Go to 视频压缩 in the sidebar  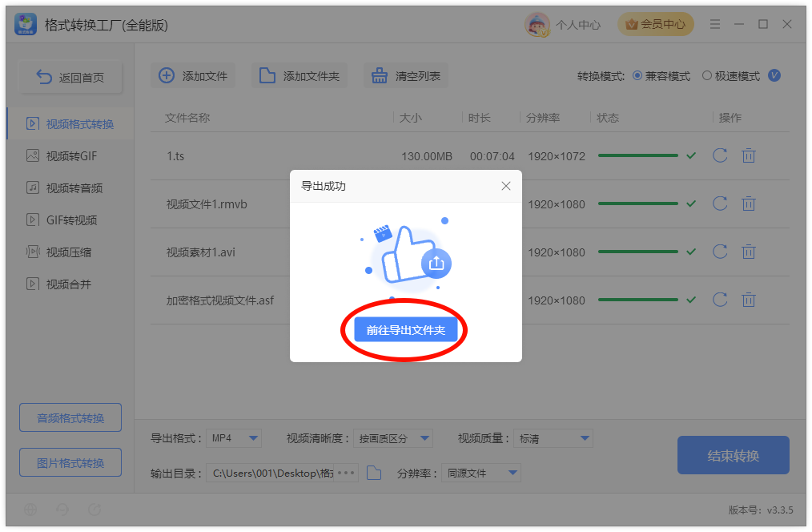58,252
